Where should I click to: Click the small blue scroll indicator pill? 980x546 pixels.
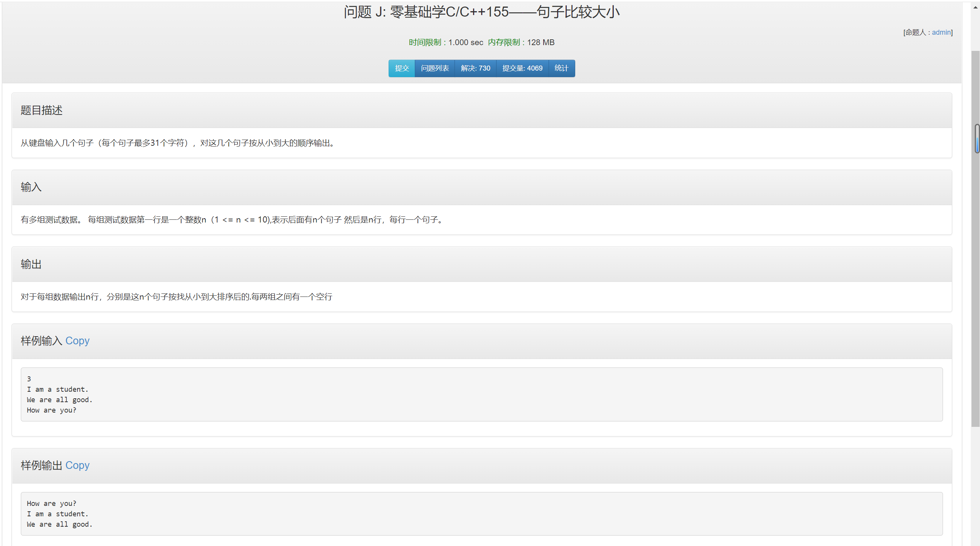click(x=977, y=139)
